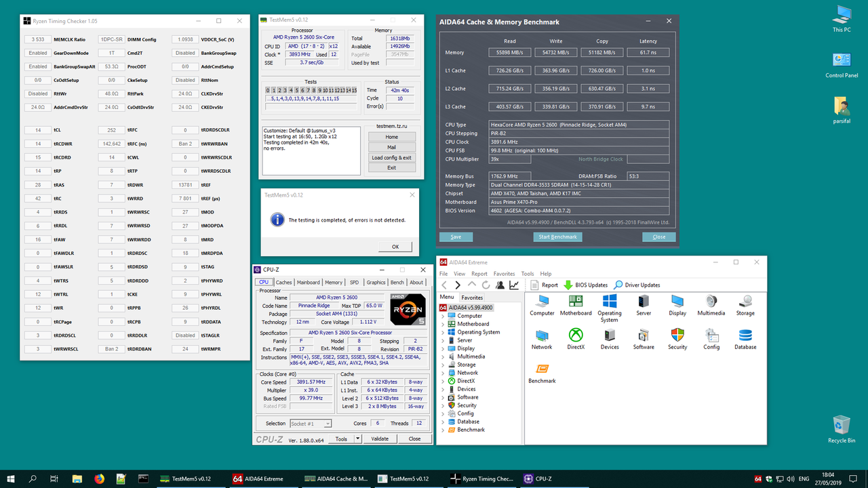Open the View menu in AIDA64 Extreme
The image size is (868, 488).
460,274
